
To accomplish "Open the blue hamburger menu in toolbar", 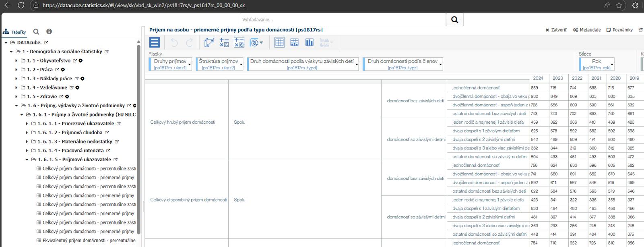I will coord(155,42).
